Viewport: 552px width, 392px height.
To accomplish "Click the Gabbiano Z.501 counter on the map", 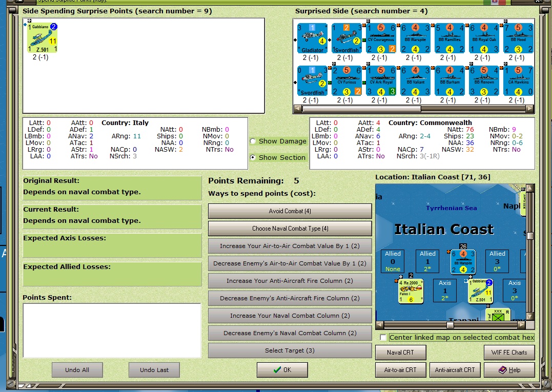I will 480,291.
